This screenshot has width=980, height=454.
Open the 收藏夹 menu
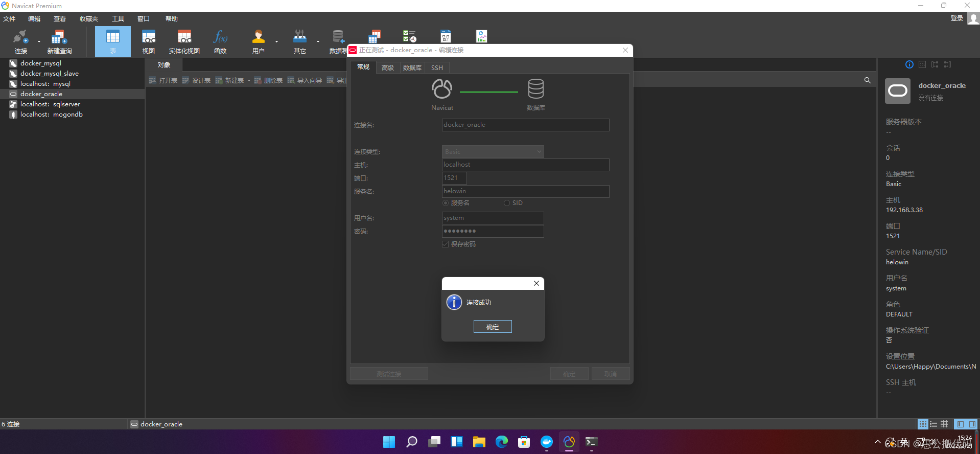click(89, 19)
